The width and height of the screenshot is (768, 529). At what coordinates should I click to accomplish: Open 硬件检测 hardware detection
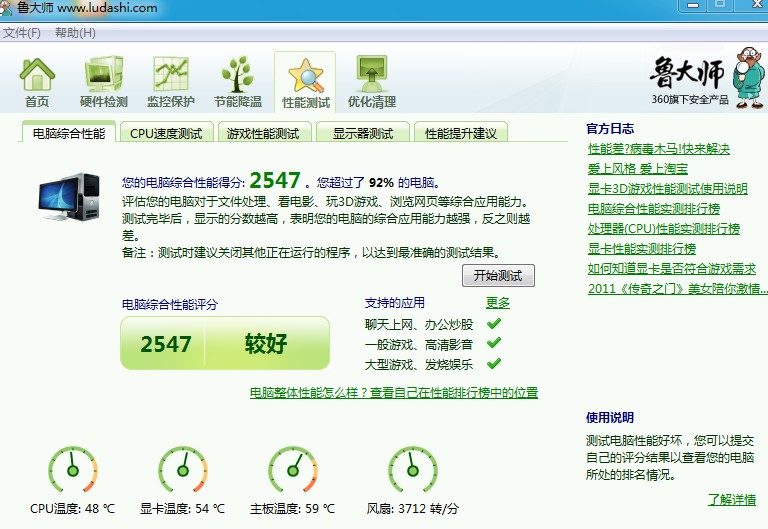click(x=103, y=82)
